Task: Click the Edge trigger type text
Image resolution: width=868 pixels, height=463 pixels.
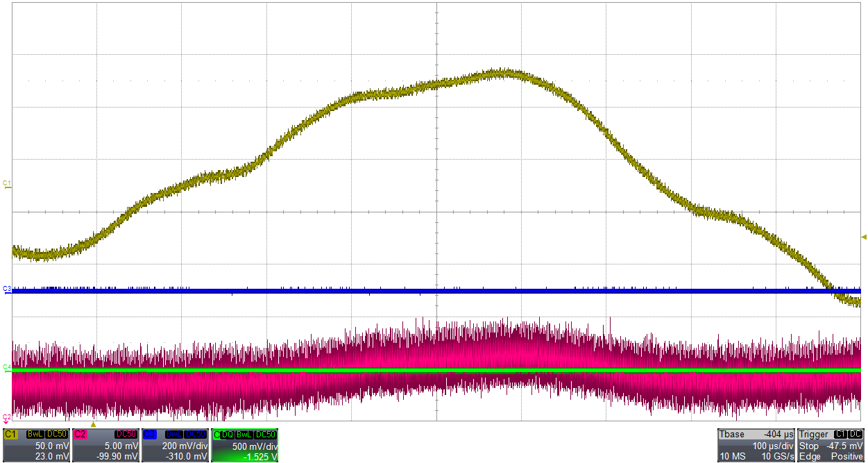Action: pyautogui.click(x=809, y=456)
